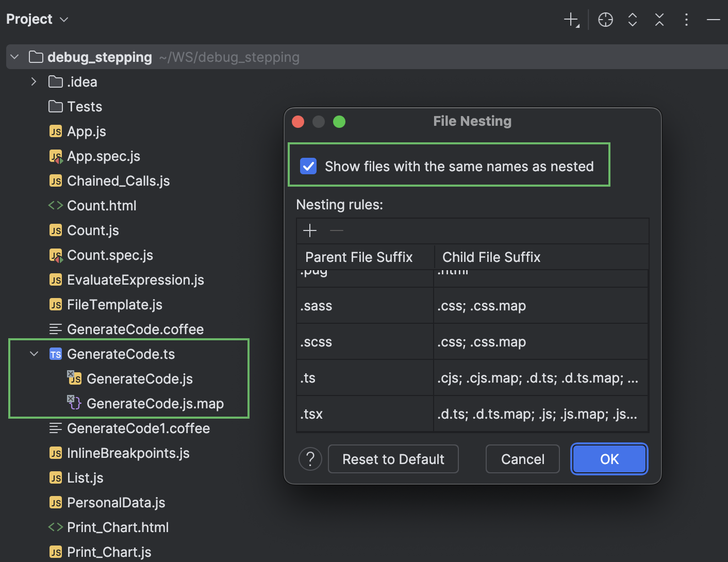Screen dimensions: 728x562
Task: Click the GenerateCode.ts TypeScript icon
Action: 56,354
